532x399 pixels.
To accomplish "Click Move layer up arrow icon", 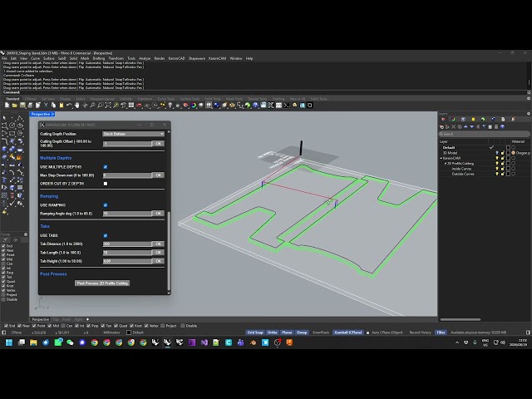I will [x=465, y=126].
